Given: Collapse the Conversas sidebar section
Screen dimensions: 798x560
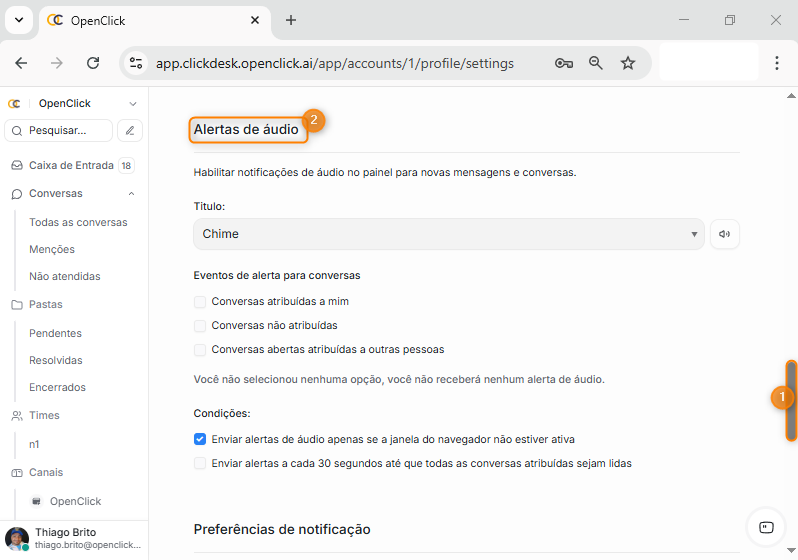Looking at the screenshot, I should 131,194.
